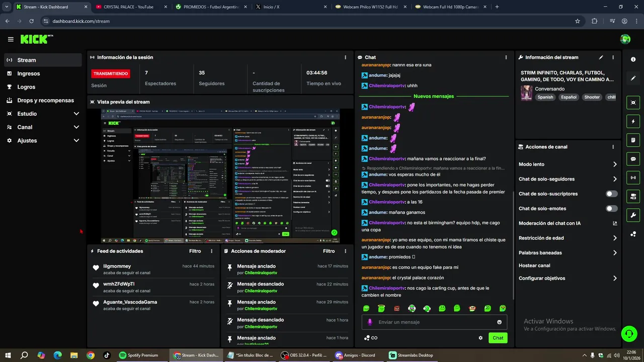Open Streamlabs Desktop from the taskbar
This screenshot has width=644, height=362.
(x=411, y=355)
